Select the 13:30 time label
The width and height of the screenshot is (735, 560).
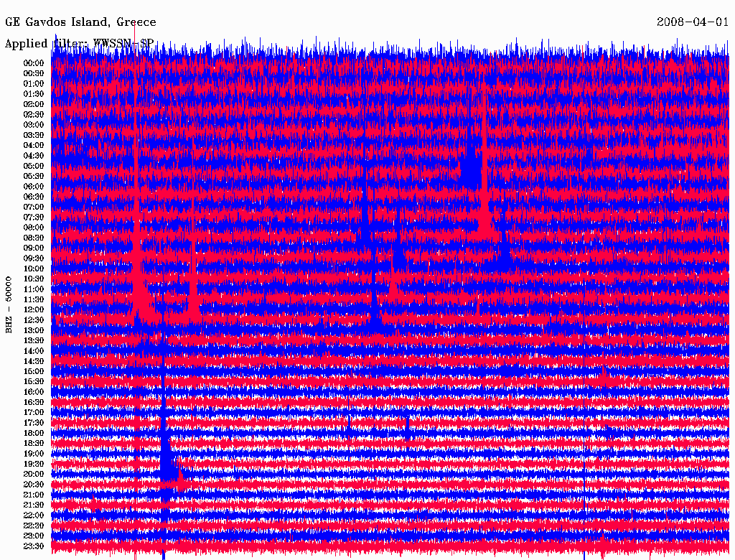(x=34, y=341)
